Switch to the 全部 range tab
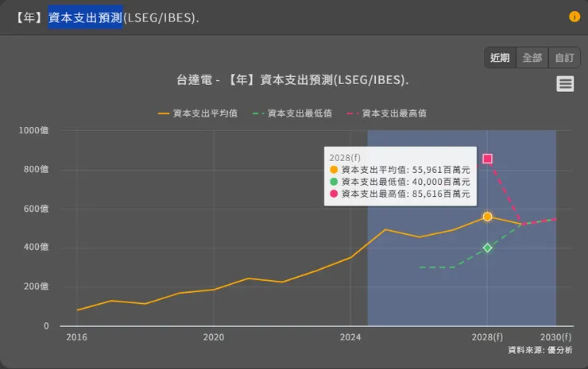The height and width of the screenshot is (369, 588). pos(532,58)
